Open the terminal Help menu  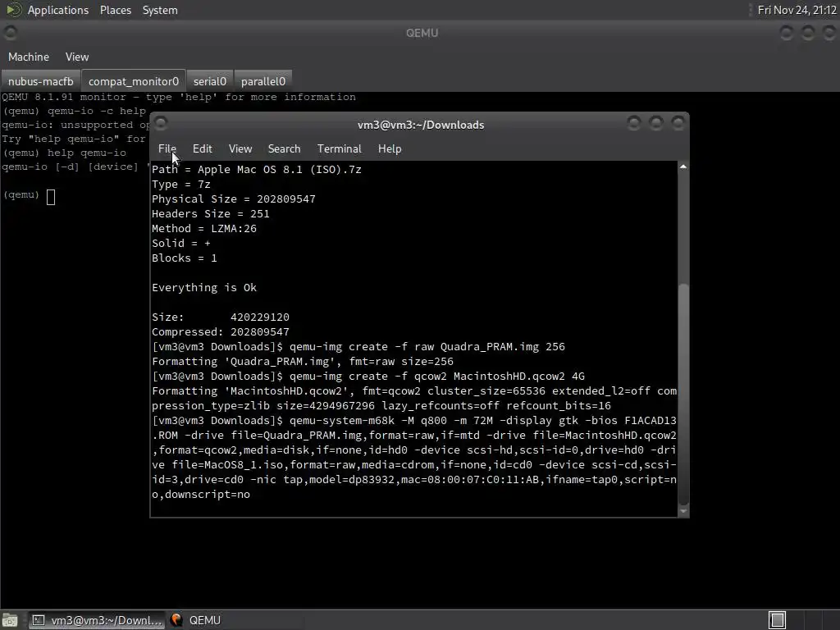[x=390, y=148]
